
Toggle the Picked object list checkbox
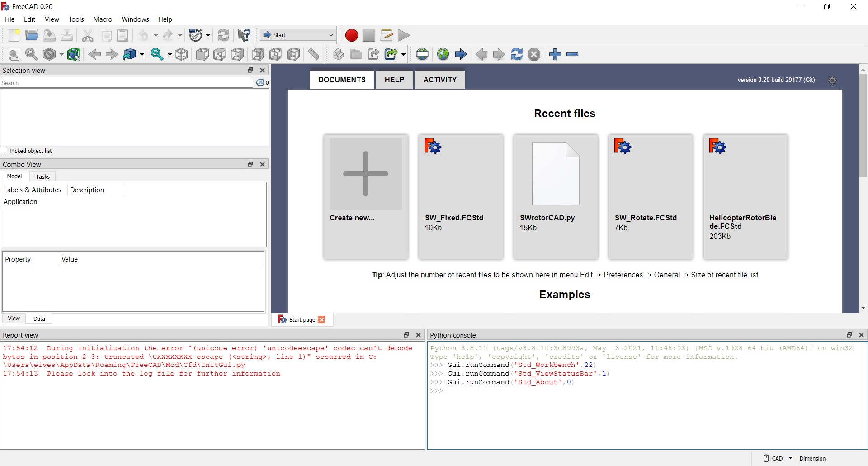5,151
